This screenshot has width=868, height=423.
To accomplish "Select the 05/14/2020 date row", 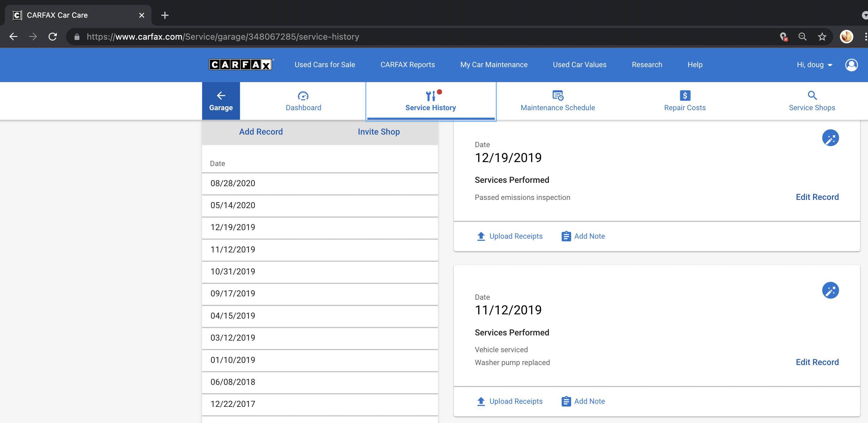I will point(320,205).
